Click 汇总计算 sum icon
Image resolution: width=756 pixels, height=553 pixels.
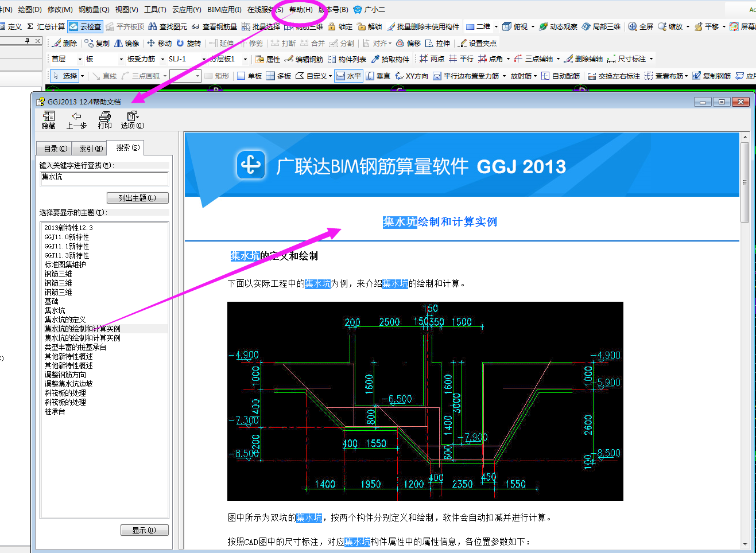pos(30,26)
